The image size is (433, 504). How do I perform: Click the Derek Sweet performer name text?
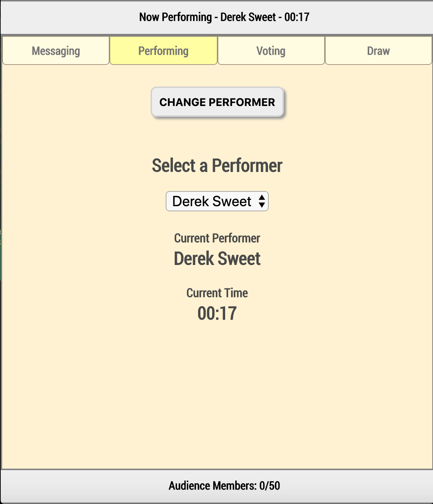[217, 258]
